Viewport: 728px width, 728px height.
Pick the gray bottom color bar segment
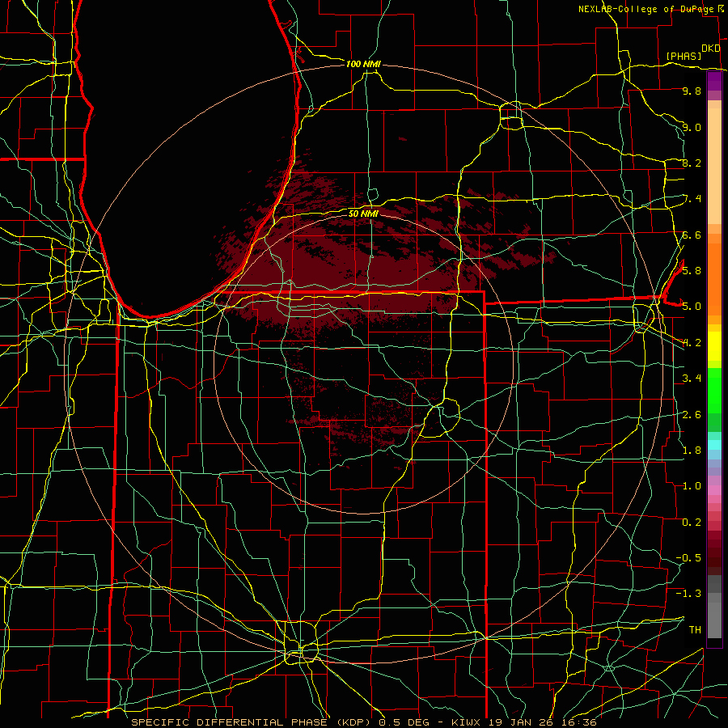pyautogui.click(x=714, y=620)
